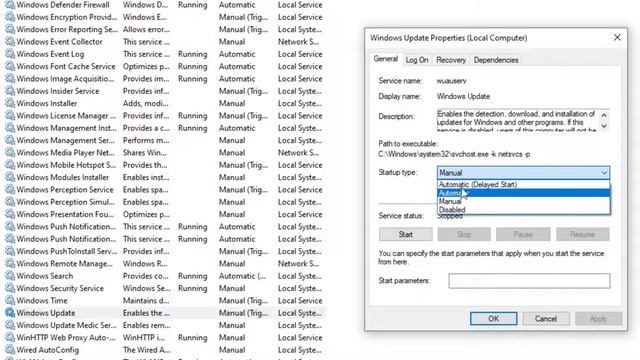Image resolution: width=640 pixels, height=360 pixels.
Task: Click the Windows Security Service icon
Action: pos(10,288)
